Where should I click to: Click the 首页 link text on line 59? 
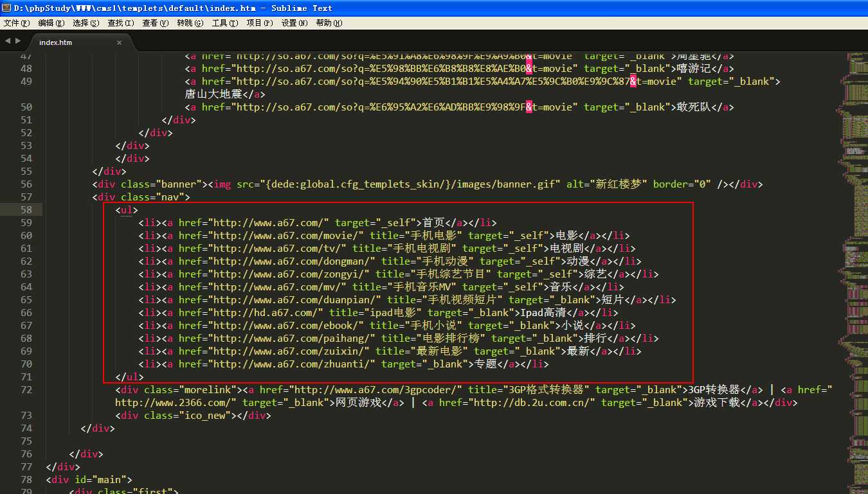tap(433, 223)
